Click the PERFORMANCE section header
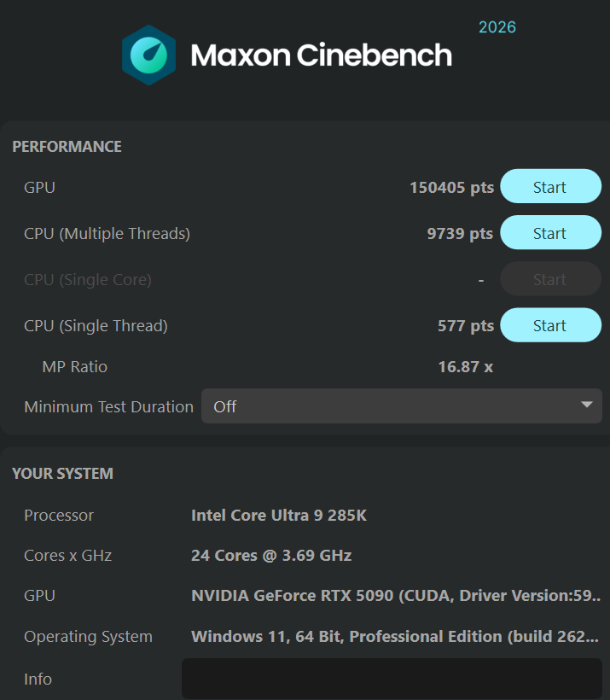 click(67, 147)
